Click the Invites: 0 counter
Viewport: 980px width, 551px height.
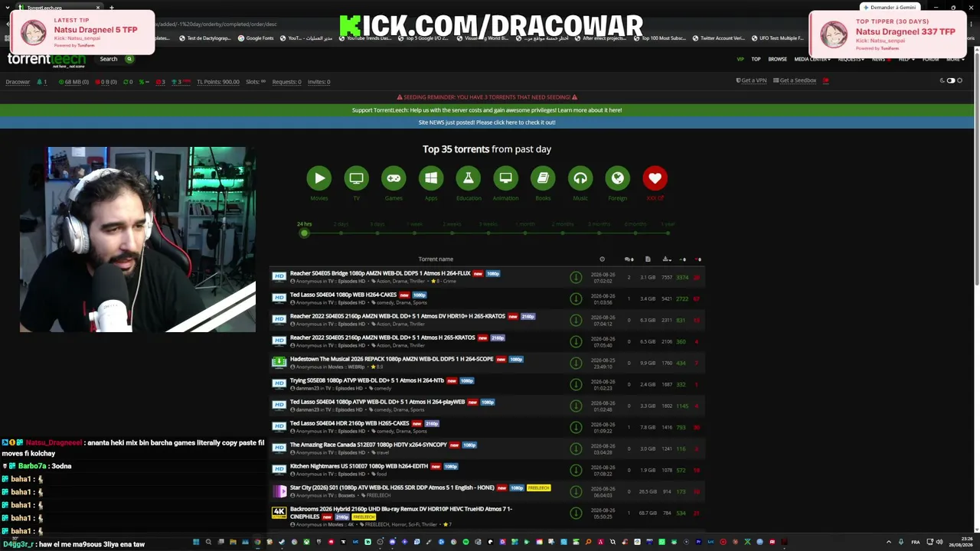click(318, 82)
